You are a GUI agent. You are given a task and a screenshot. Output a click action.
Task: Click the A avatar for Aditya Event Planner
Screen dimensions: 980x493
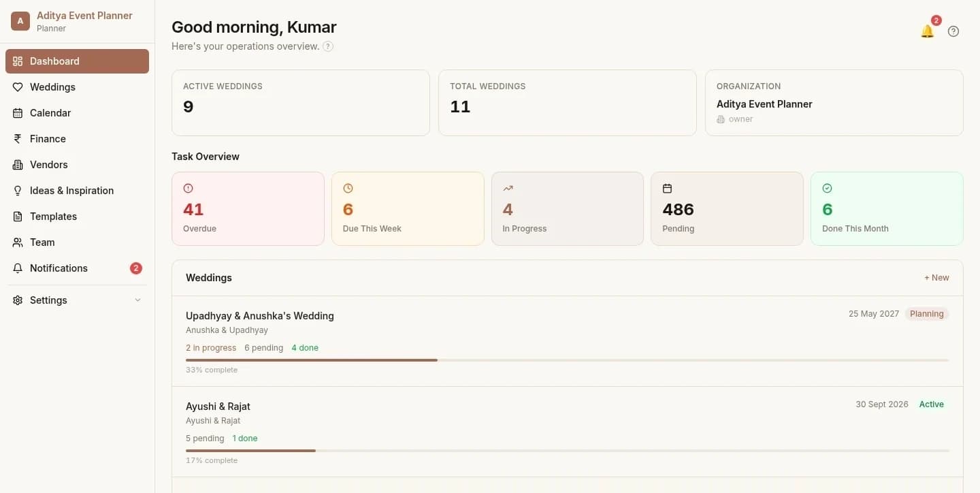point(20,21)
